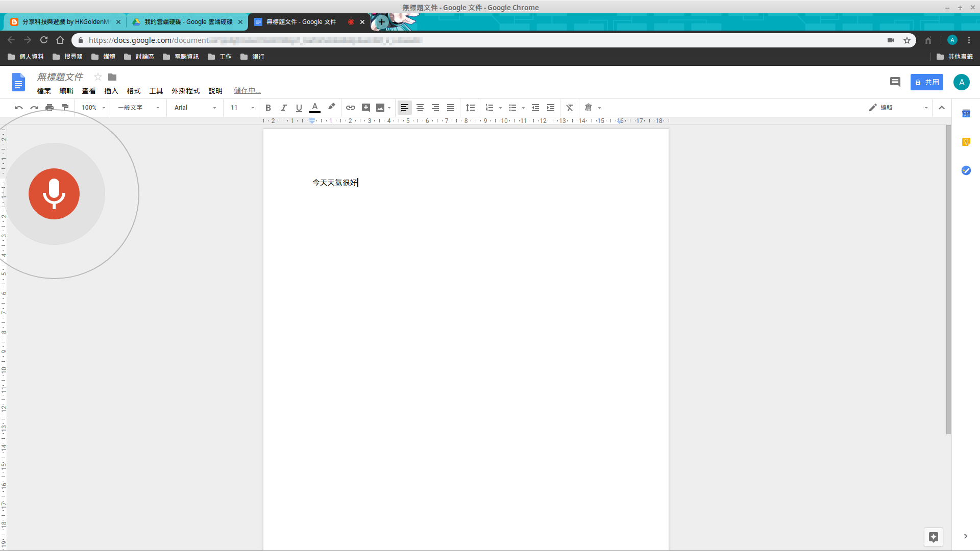Click the Redo icon in toolbar
This screenshot has height=551, width=980.
coord(34,108)
